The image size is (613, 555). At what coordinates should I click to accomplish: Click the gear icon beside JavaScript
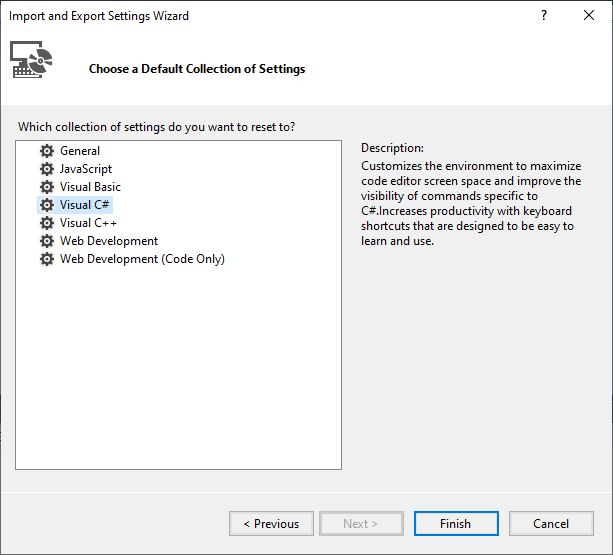click(47, 169)
